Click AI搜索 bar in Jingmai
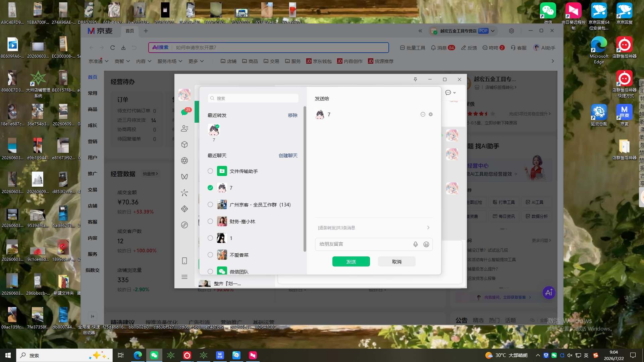Viewport: 644px width, 362px height. [269, 48]
